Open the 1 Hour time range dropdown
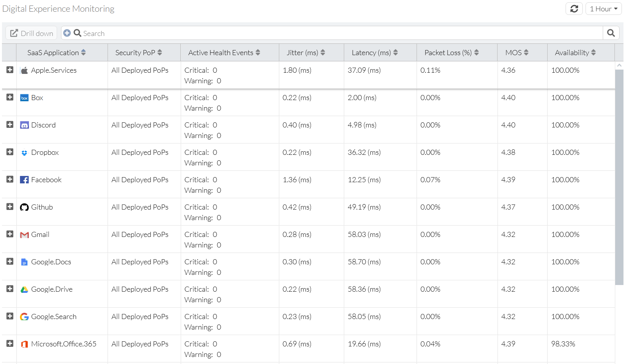The image size is (627, 364). (603, 8)
